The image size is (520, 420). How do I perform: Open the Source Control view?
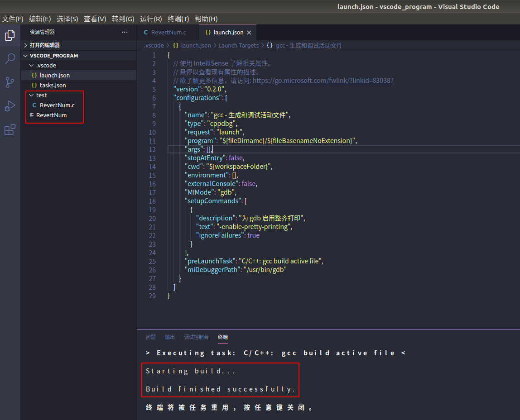(10, 82)
